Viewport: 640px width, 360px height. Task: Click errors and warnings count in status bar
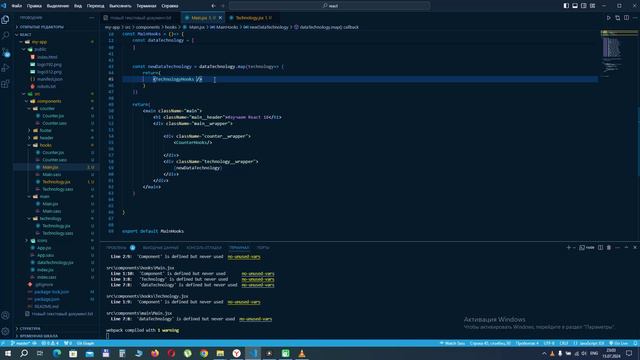tap(50, 343)
